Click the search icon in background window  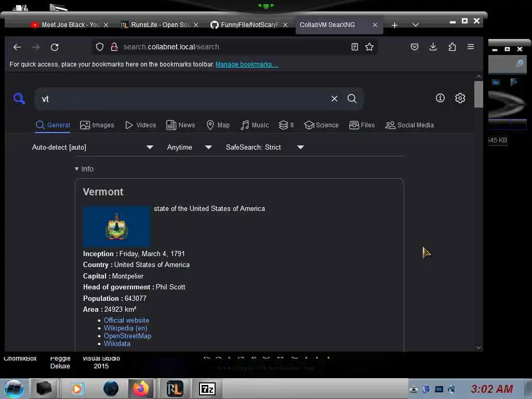point(520,63)
